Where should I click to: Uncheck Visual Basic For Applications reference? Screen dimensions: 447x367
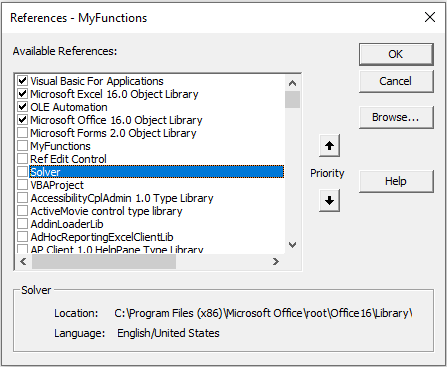click(x=22, y=81)
